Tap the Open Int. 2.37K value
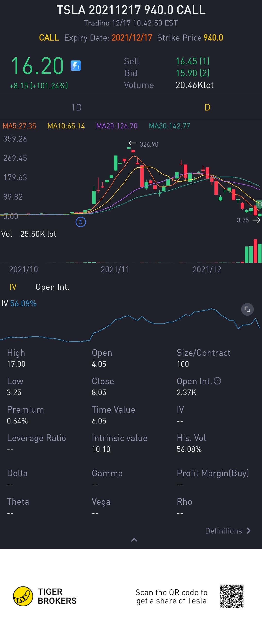This screenshot has width=262, height=644. click(187, 392)
